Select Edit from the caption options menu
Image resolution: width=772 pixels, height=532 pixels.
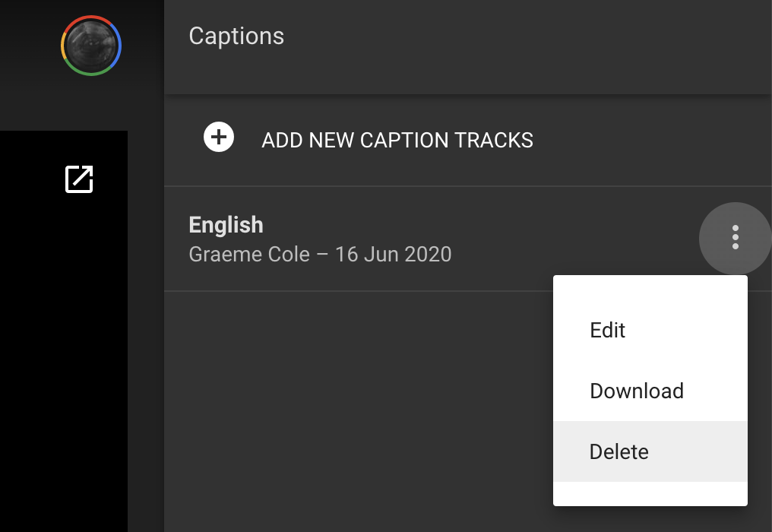(606, 330)
